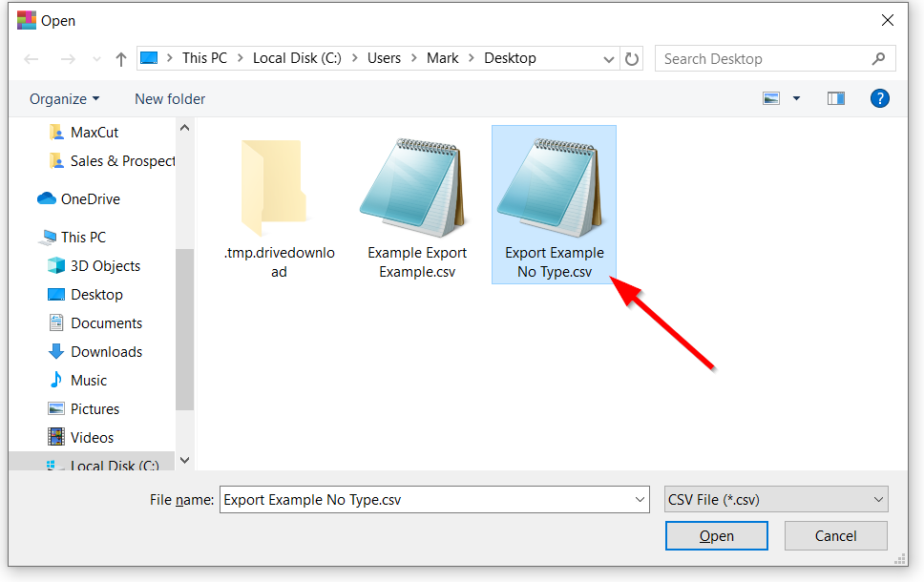Open the MaxCut folder in navigation pane
The width and height of the screenshot is (924, 582).
84,133
